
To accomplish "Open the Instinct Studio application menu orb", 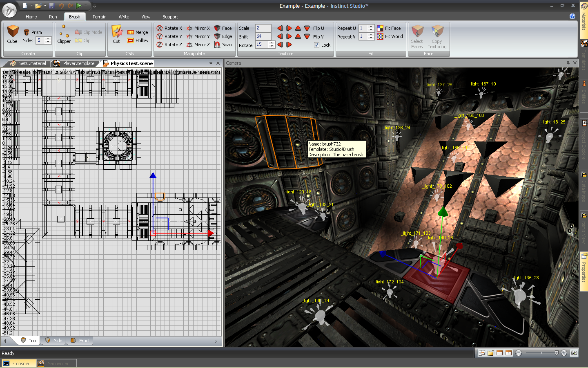I will coord(9,10).
